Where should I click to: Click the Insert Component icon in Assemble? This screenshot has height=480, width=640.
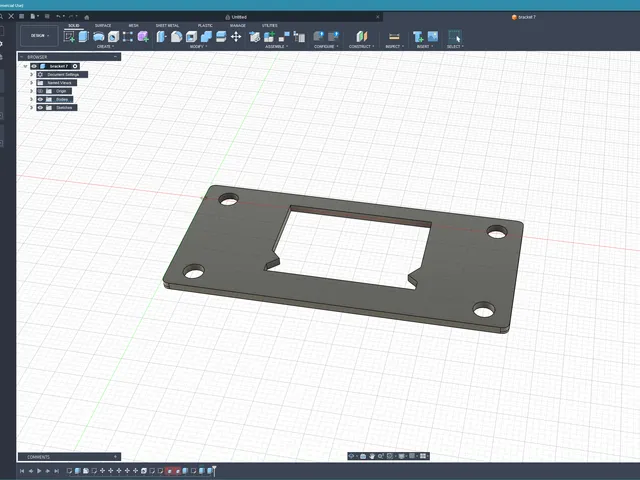tap(254, 37)
